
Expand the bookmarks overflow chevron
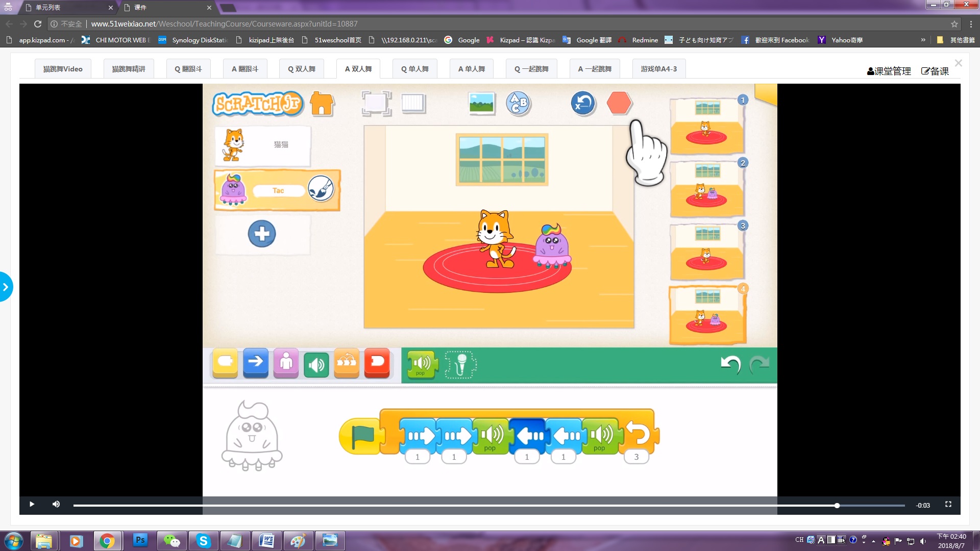click(923, 40)
